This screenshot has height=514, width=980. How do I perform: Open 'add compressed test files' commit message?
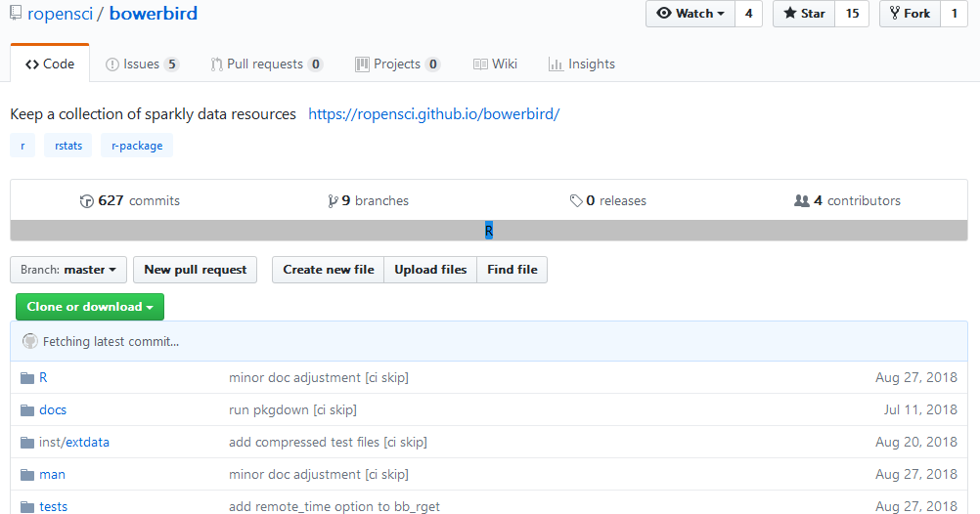[x=328, y=443]
